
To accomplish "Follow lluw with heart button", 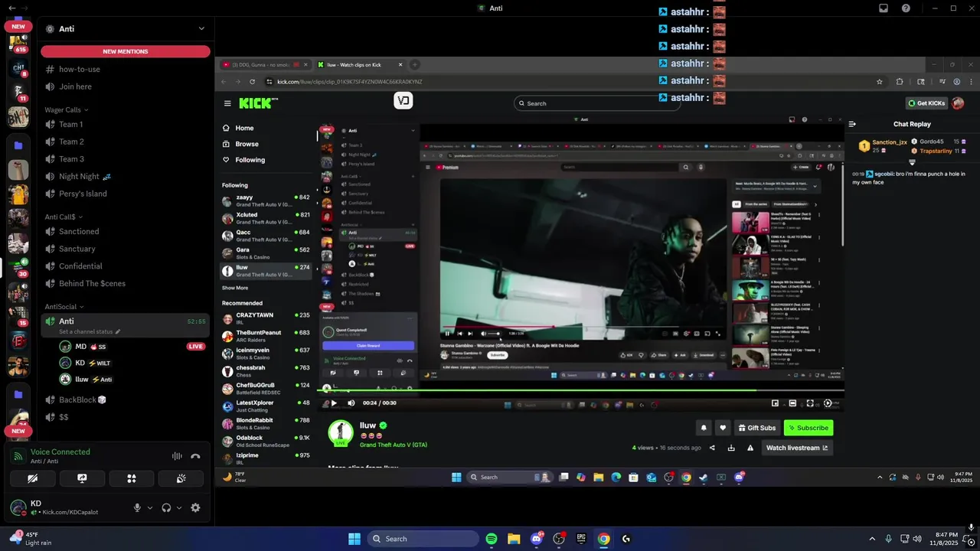I will (x=723, y=428).
